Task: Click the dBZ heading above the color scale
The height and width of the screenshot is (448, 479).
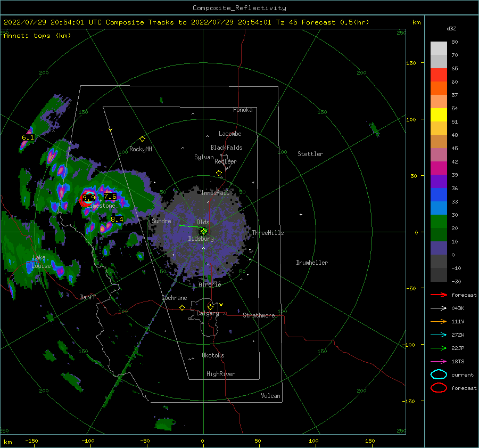Action: (x=451, y=28)
